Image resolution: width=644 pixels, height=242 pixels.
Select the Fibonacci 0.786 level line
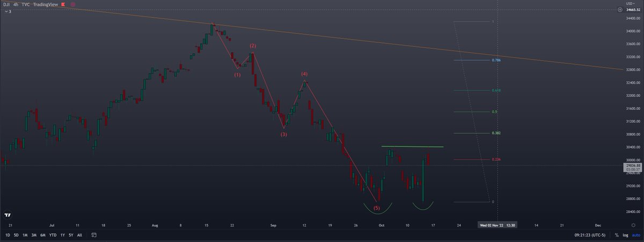[471, 60]
